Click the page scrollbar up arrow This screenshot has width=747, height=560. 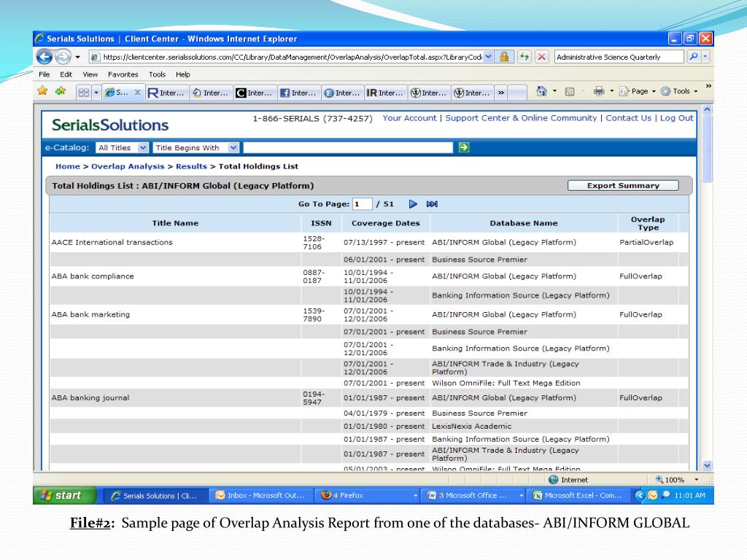[x=708, y=109]
